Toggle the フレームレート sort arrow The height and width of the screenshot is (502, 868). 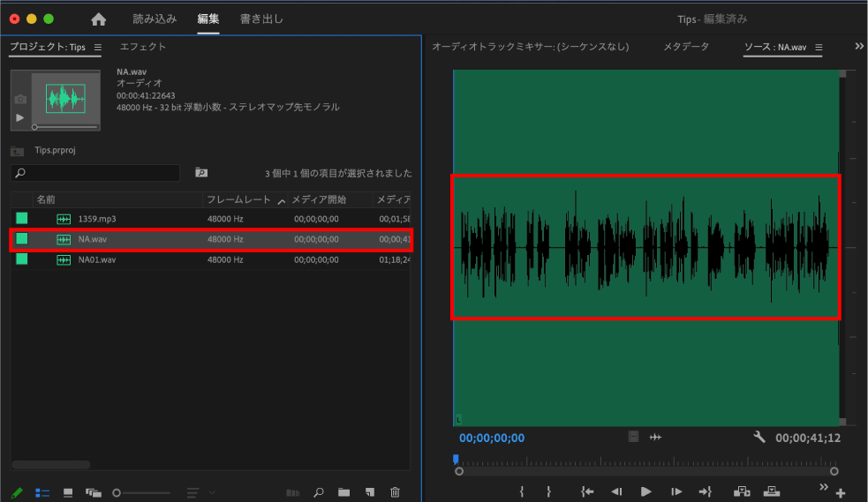pyautogui.click(x=281, y=200)
